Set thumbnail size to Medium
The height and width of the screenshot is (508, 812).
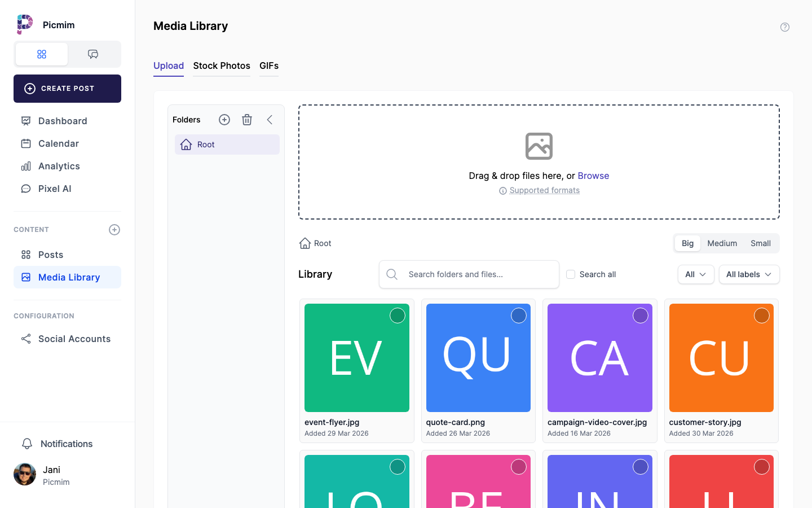point(722,243)
